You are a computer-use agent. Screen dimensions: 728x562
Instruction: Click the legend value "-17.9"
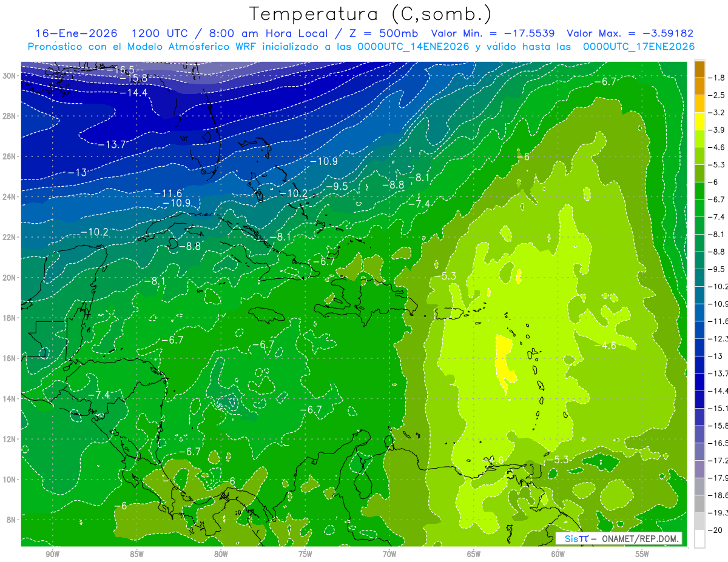pos(718,478)
